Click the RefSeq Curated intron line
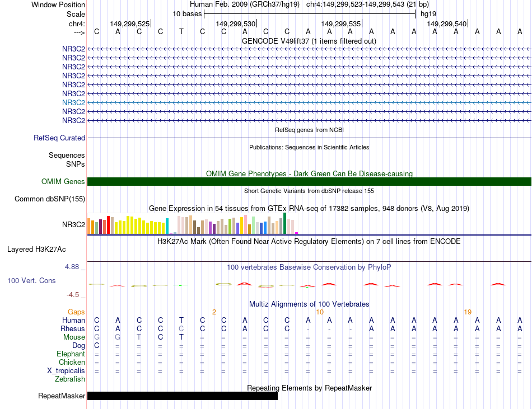The image size is (532, 409). pyautogui.click(x=309, y=138)
